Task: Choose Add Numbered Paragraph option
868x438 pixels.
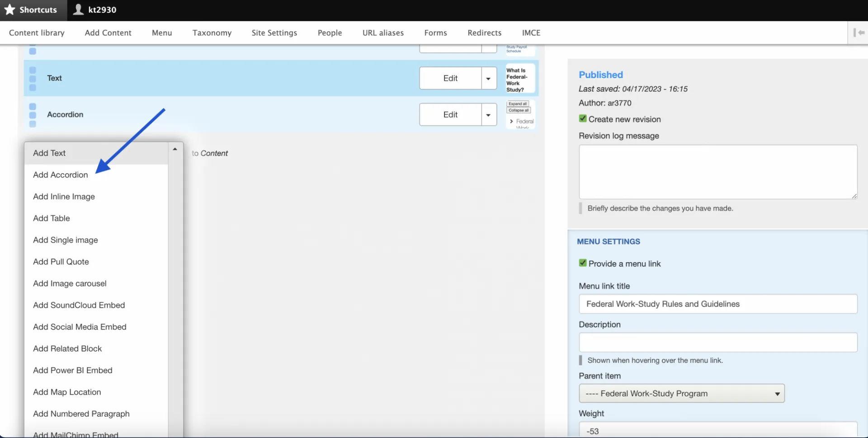Action: click(96, 414)
